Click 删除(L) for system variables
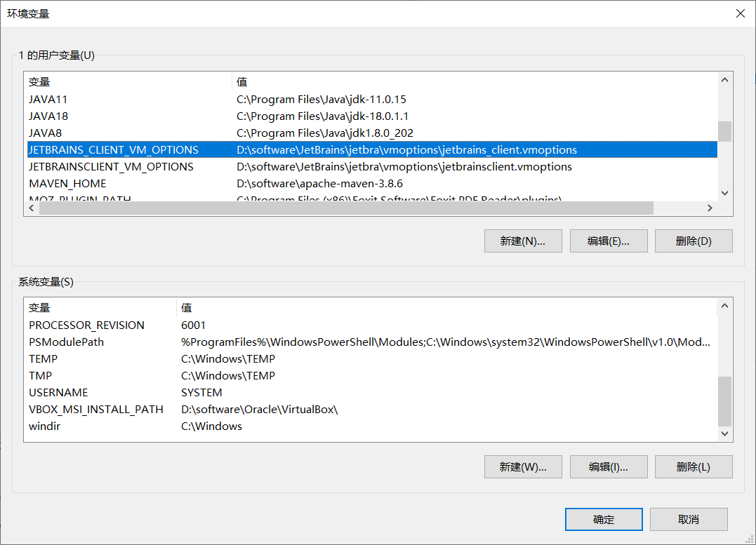 [694, 467]
